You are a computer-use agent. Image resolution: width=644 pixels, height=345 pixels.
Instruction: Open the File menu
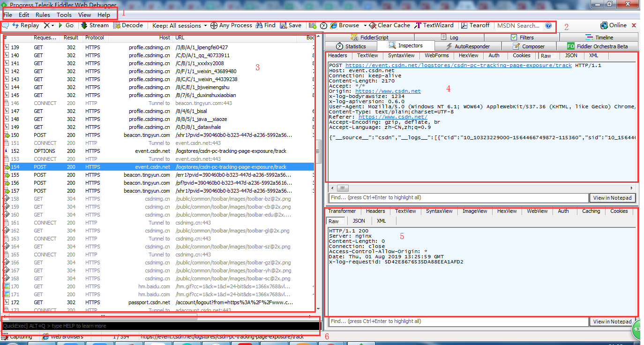coord(8,15)
